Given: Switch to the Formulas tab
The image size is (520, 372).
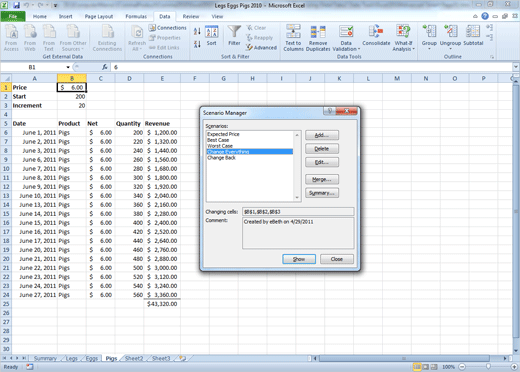Looking at the screenshot, I should (x=136, y=16).
